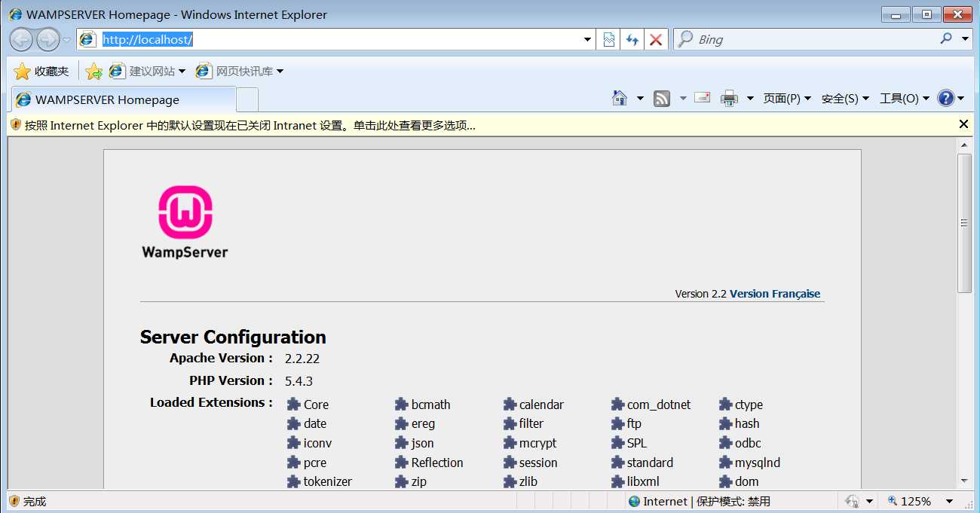
Task: Click the ctype extension puzzle icon
Action: coord(725,405)
